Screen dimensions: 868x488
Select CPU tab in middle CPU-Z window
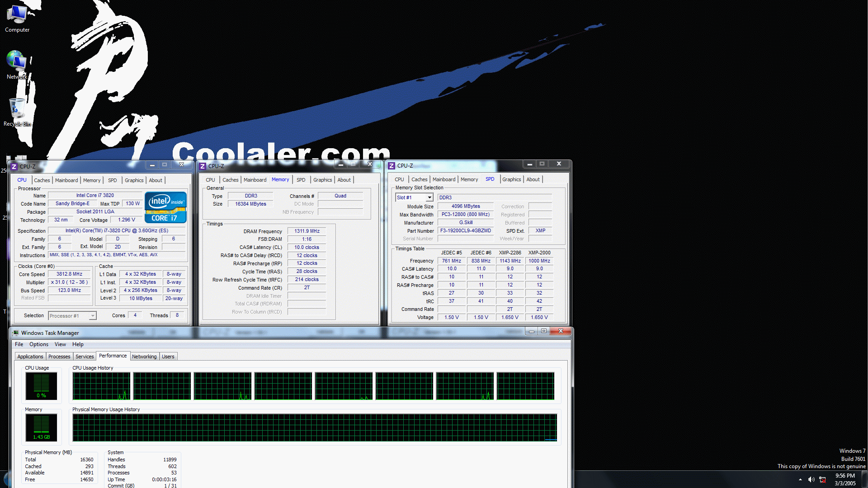[x=211, y=180]
